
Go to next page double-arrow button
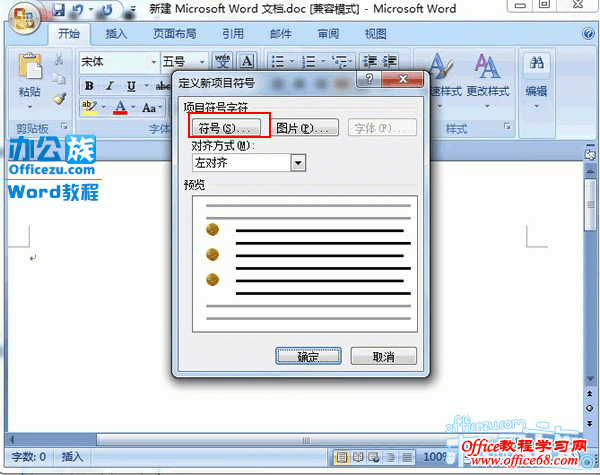[590, 423]
